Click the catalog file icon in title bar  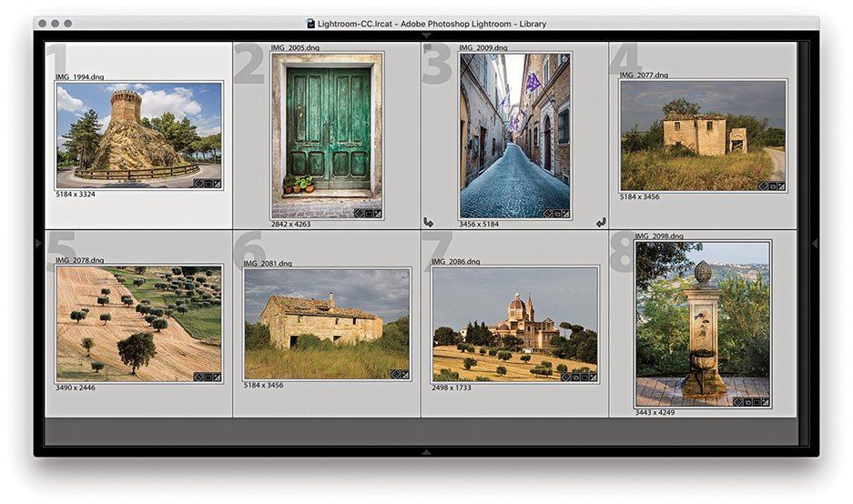(x=310, y=24)
